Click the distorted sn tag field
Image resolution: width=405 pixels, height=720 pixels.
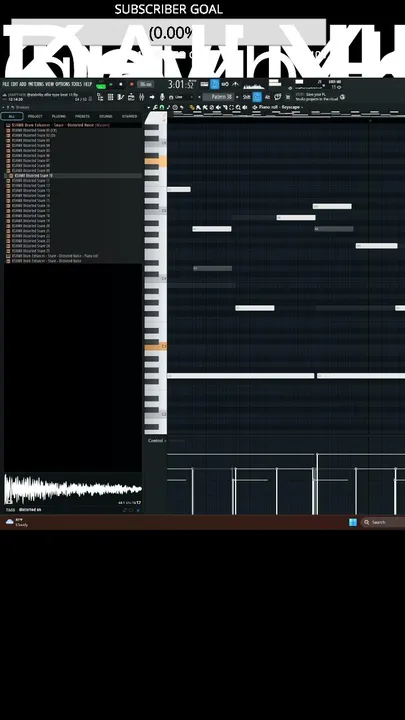pos(29,510)
